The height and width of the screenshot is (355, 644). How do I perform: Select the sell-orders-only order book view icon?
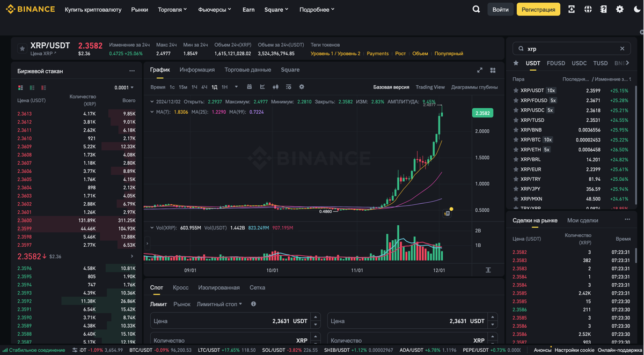point(44,87)
